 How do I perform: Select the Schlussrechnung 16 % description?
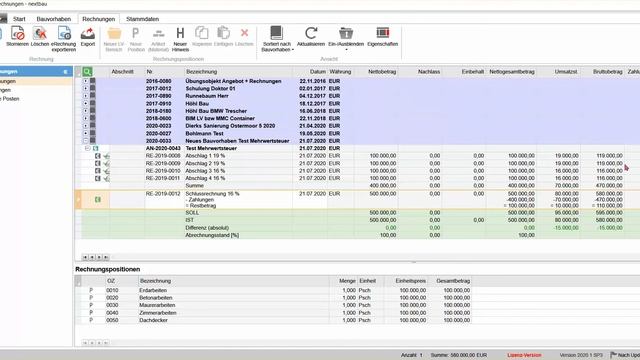click(212, 194)
